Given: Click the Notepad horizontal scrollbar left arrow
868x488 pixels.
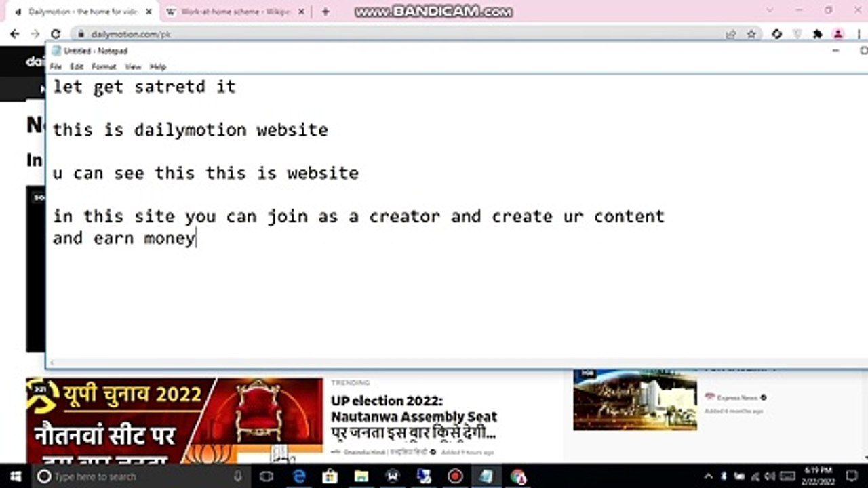Looking at the screenshot, I should 52,363.
